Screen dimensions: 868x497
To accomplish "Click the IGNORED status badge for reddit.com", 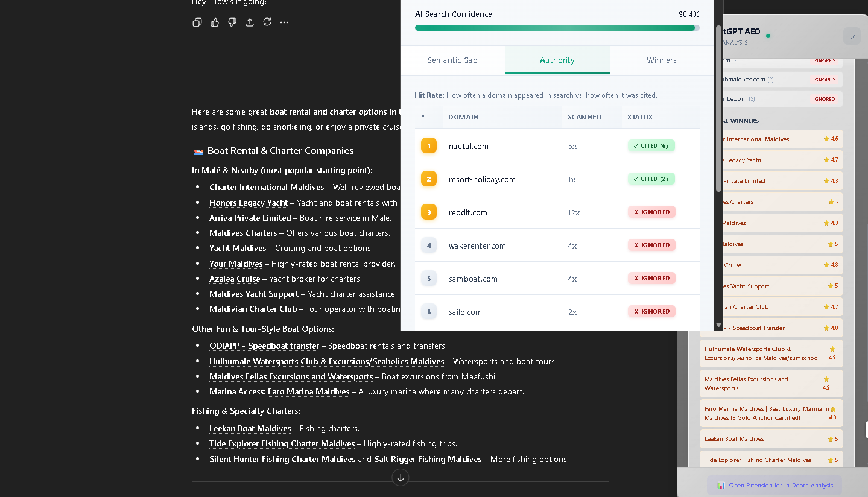I will [651, 212].
